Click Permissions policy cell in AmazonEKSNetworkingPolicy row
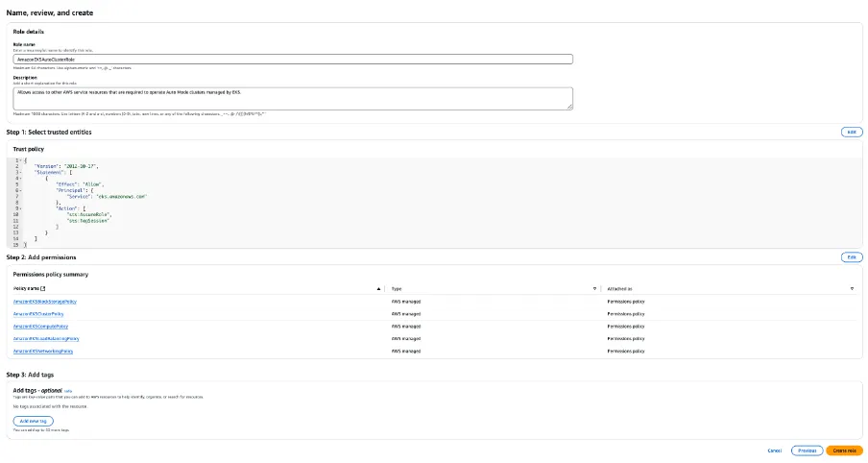This screenshot has height=463, width=868. tap(626, 352)
